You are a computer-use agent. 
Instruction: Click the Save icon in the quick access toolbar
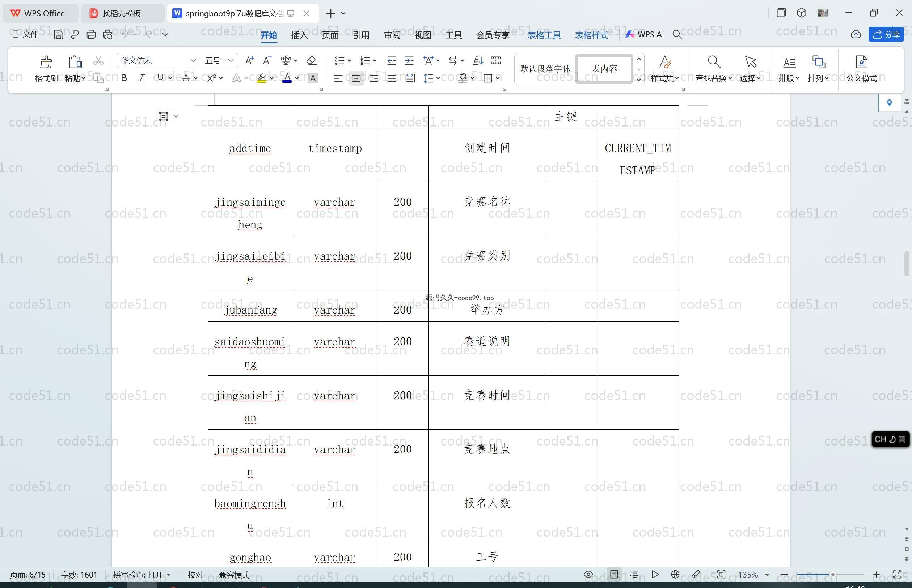(59, 34)
